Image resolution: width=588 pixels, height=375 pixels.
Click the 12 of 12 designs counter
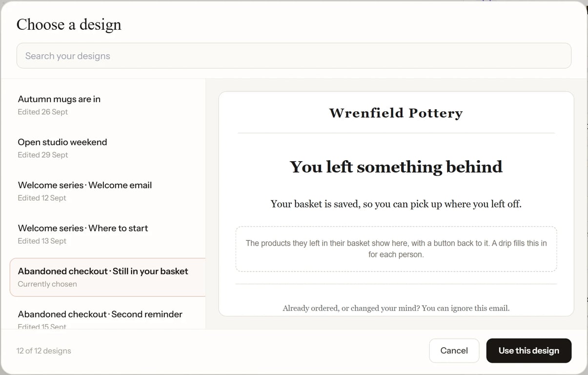coord(43,351)
